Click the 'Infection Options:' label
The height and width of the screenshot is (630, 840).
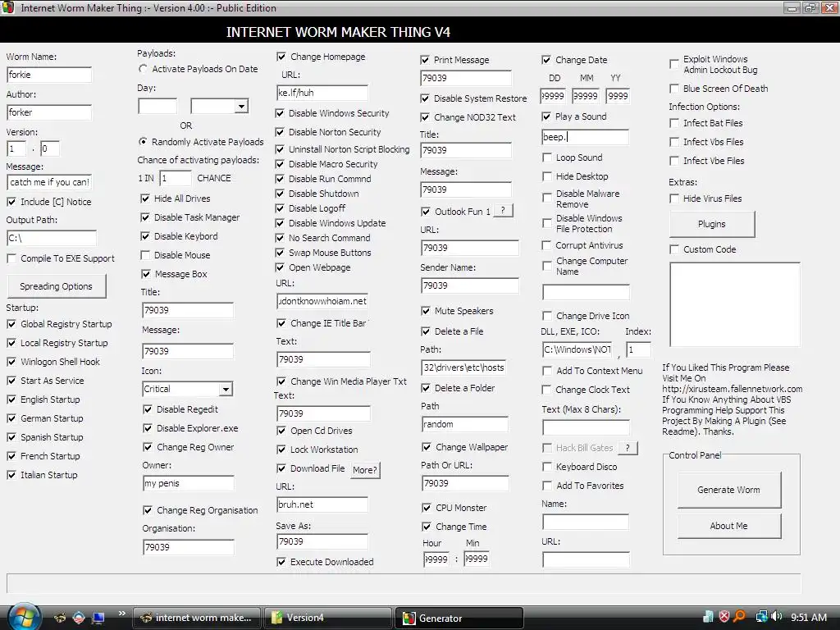tap(704, 107)
